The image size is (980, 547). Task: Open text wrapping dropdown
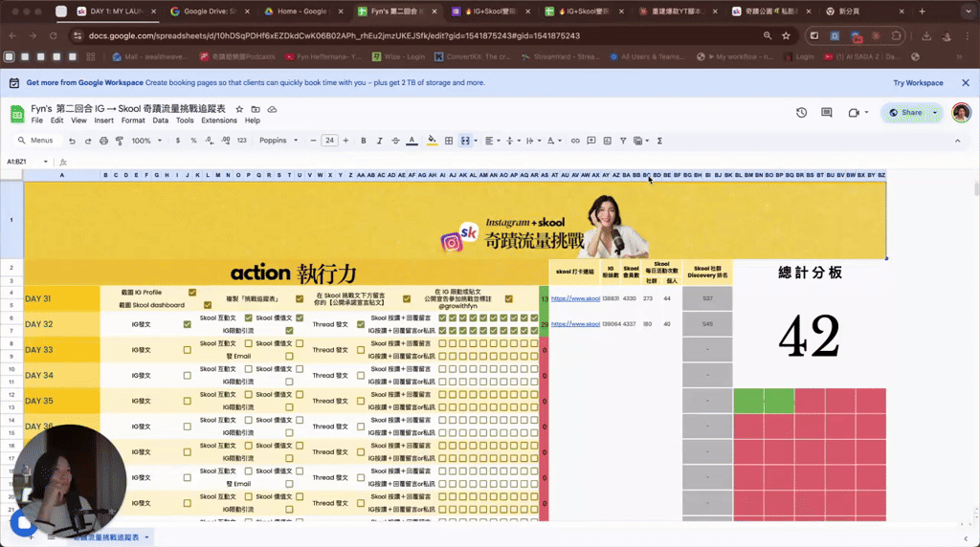[532, 142]
